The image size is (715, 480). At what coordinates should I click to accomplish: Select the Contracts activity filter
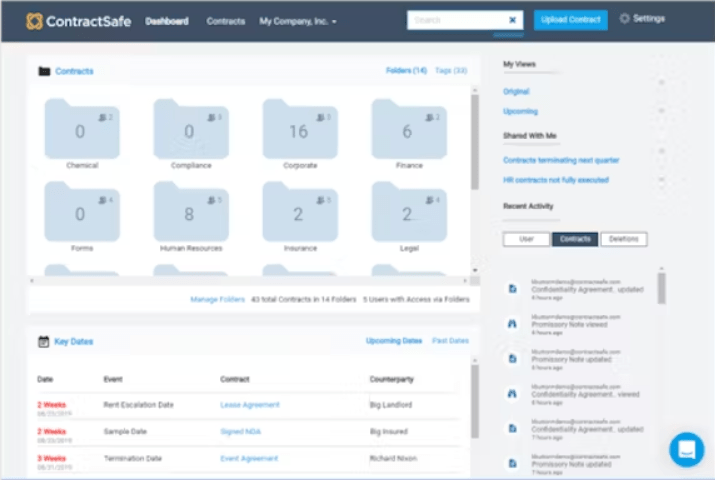(575, 239)
